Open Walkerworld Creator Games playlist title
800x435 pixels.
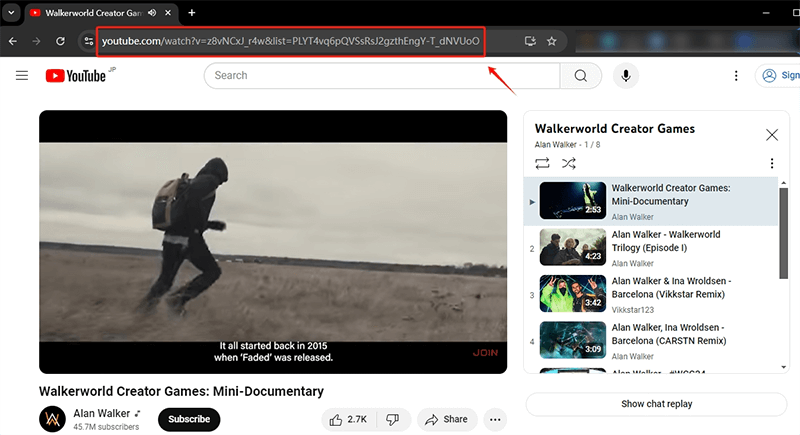click(615, 129)
